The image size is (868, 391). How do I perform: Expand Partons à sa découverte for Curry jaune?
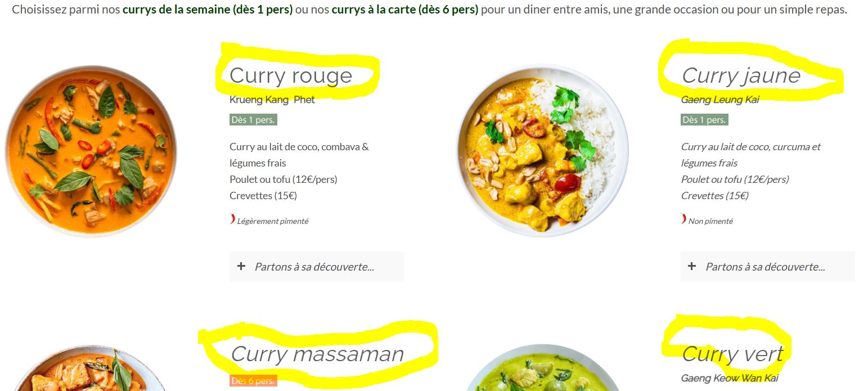point(767,267)
